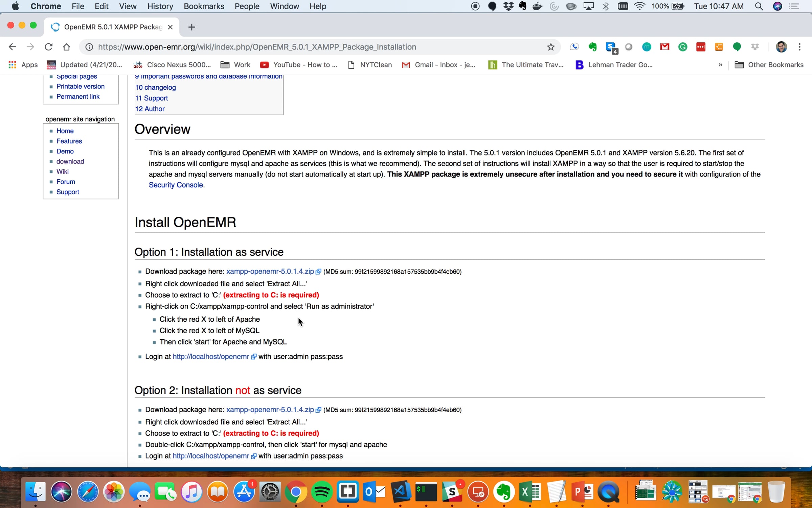Follow the Security Console link
The width and height of the screenshot is (812, 508).
tap(176, 185)
